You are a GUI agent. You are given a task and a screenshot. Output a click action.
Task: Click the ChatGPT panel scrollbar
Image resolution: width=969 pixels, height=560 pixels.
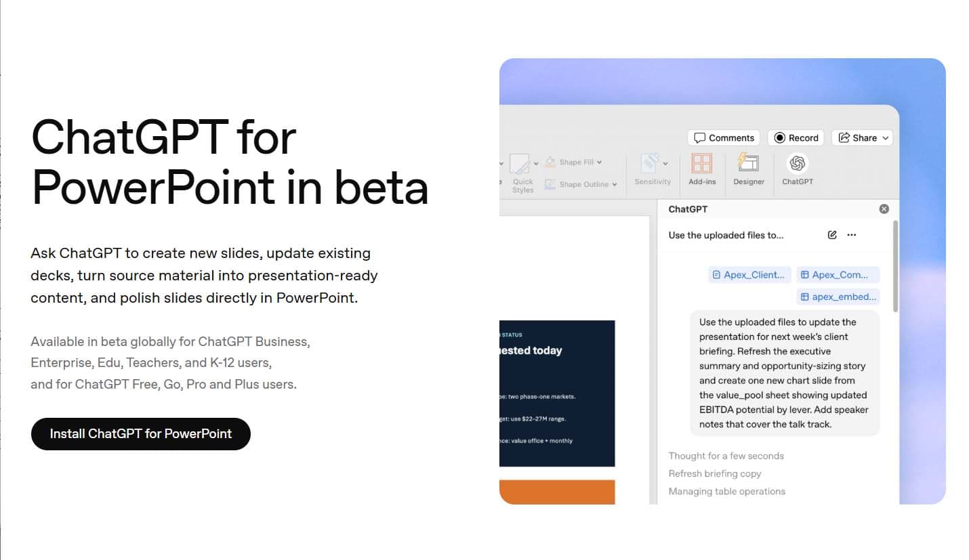[x=896, y=265]
